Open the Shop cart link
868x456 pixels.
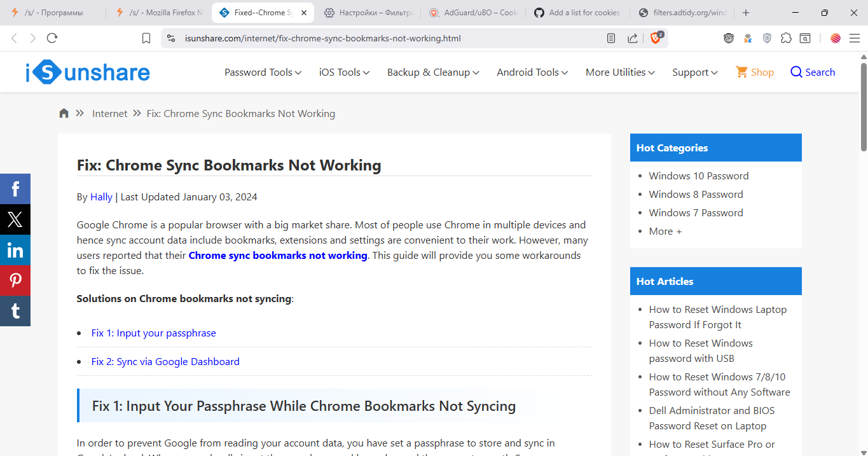(x=755, y=72)
